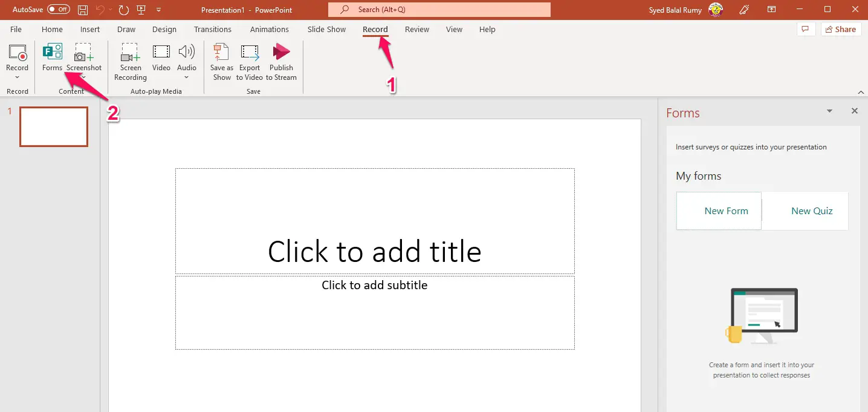Open the Comments speech bubble icon
The image size is (868, 412).
point(805,29)
